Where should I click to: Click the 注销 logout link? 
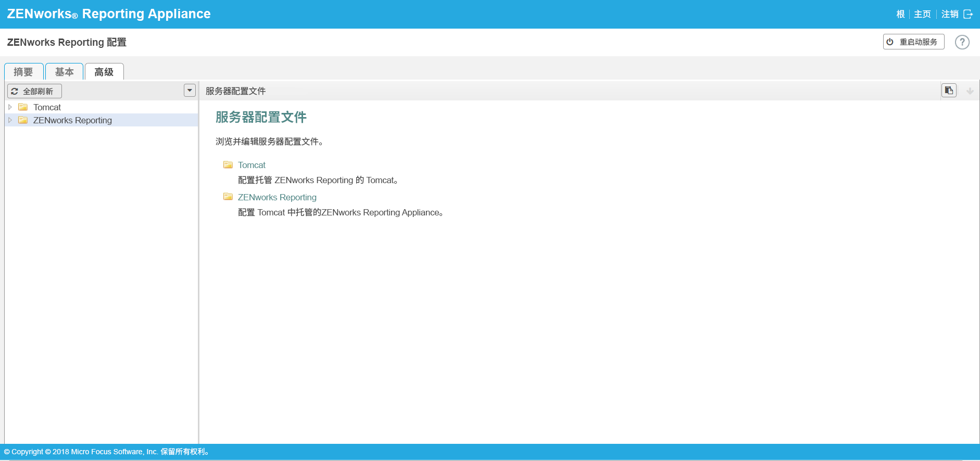pyautogui.click(x=950, y=14)
